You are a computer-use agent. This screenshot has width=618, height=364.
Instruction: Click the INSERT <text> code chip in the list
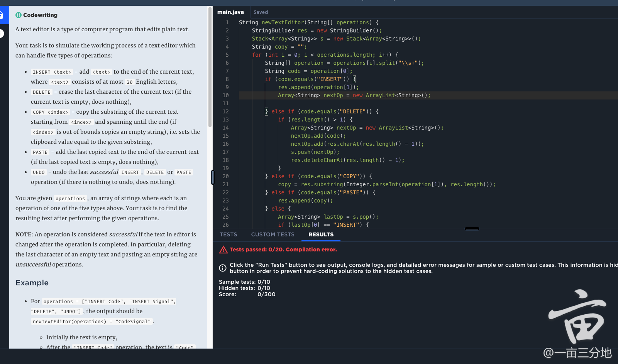[52, 72]
